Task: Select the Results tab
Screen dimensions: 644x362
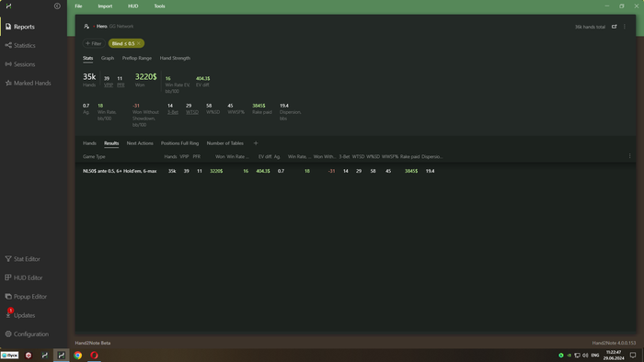Action: pyautogui.click(x=111, y=143)
